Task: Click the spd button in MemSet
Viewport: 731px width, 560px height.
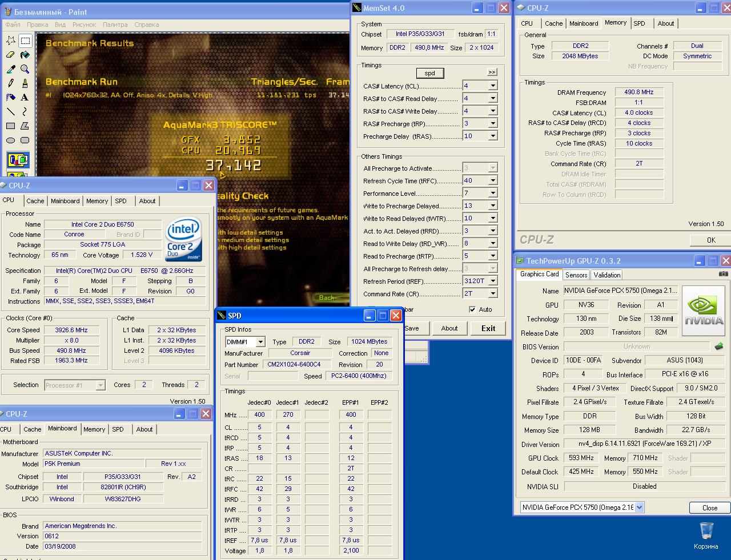Action: pos(430,73)
